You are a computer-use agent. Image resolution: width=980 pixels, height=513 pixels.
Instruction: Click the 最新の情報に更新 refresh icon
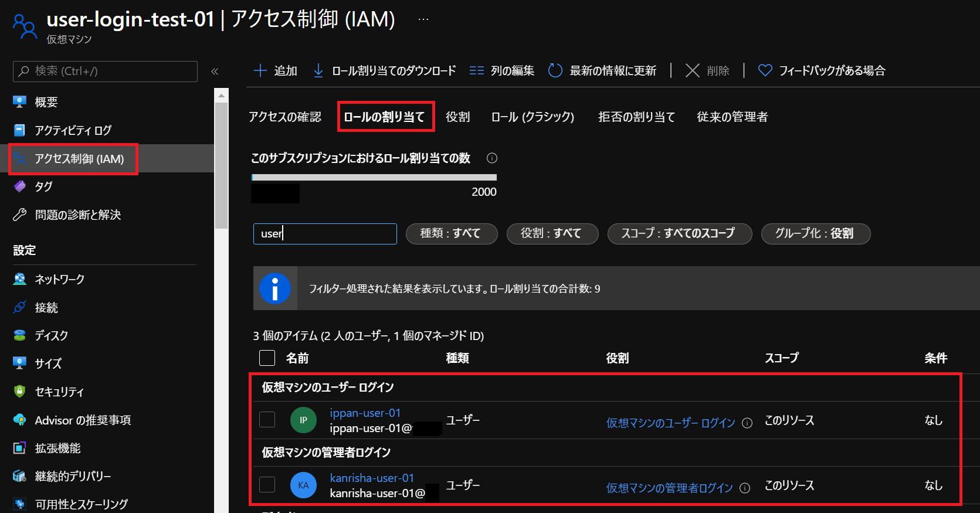(555, 71)
